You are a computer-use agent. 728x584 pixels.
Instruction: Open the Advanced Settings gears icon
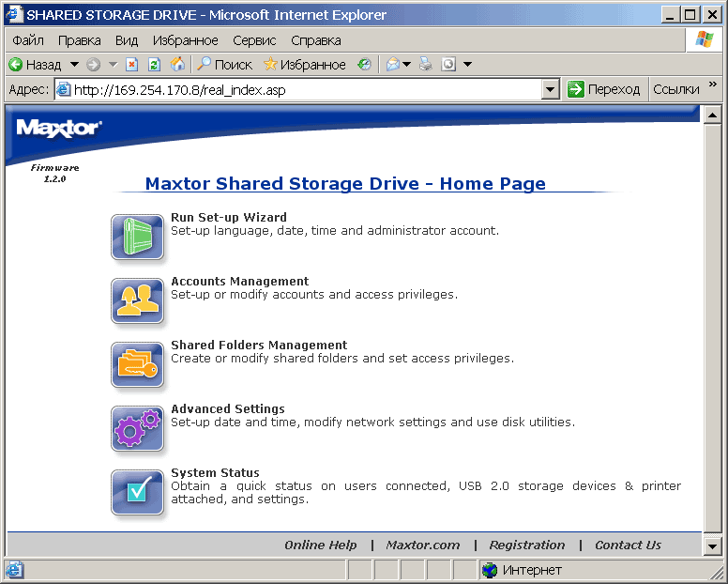tap(137, 428)
